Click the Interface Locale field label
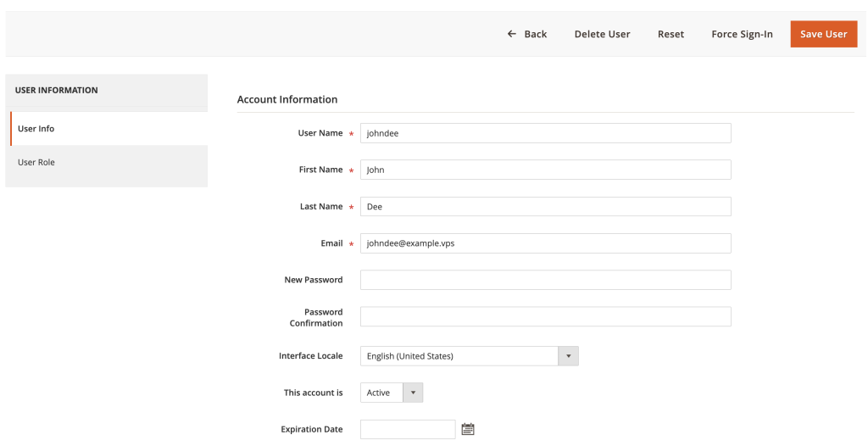Viewport: 868px width, 446px height. click(310, 356)
